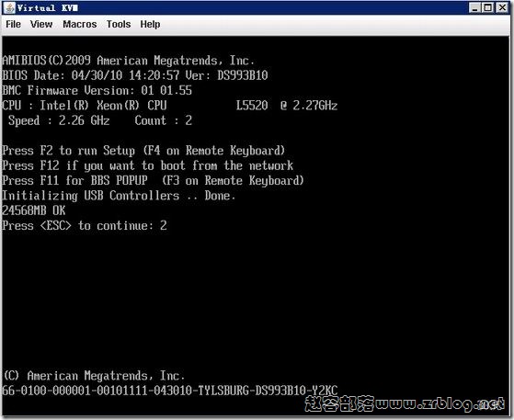This screenshot has width=514, height=420.
Task: Click the AMIBIOS copyright header line
Action: point(128,61)
